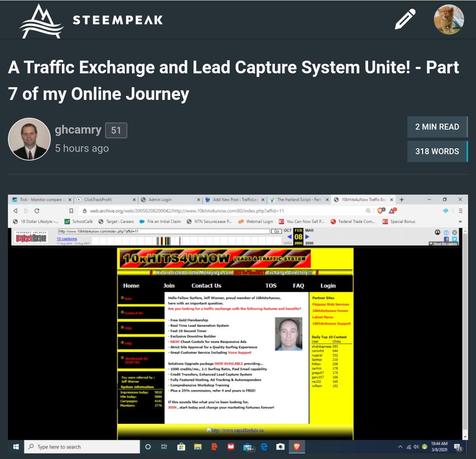
Task: Click the STEEMPEAK wordmark text
Action: tap(118, 20)
